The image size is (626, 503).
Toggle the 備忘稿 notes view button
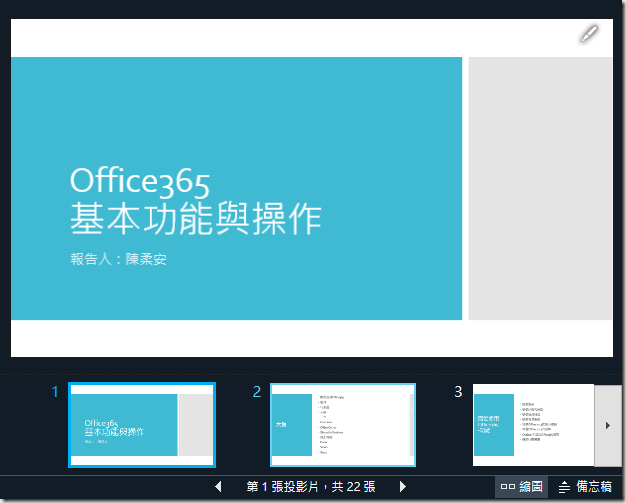point(586,487)
